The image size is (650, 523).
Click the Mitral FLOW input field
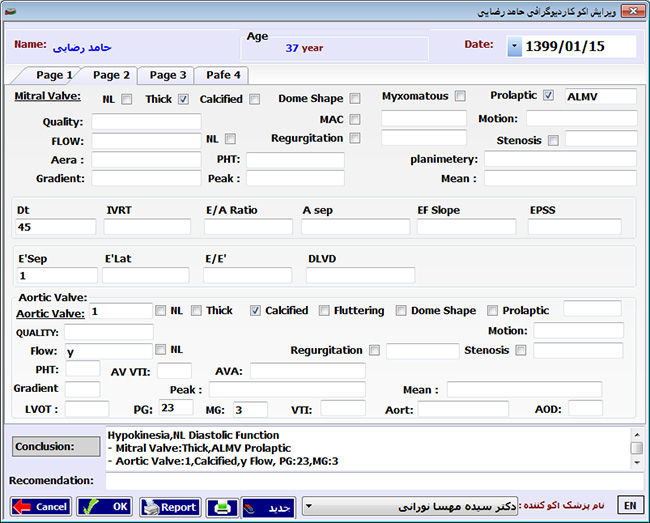pos(146,141)
